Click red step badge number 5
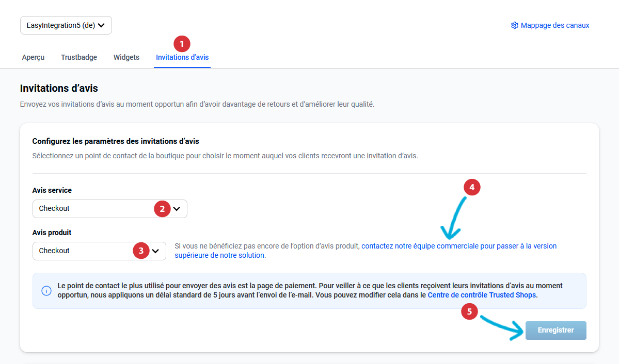The width and height of the screenshot is (619, 364). pos(469,311)
